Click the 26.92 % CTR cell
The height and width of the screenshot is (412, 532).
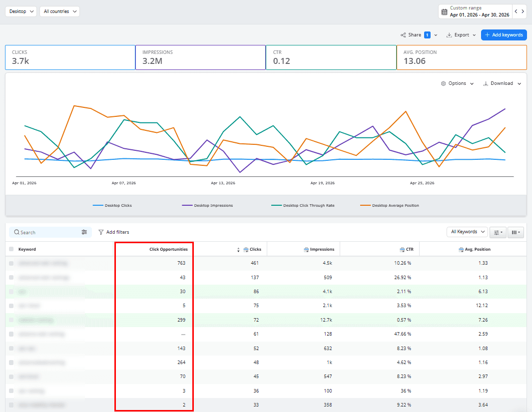pos(402,277)
